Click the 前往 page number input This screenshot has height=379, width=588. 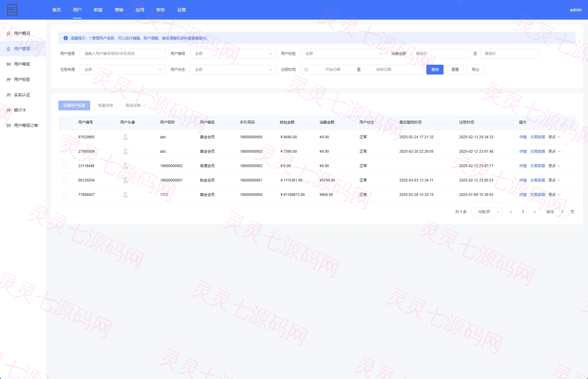pyautogui.click(x=562, y=212)
